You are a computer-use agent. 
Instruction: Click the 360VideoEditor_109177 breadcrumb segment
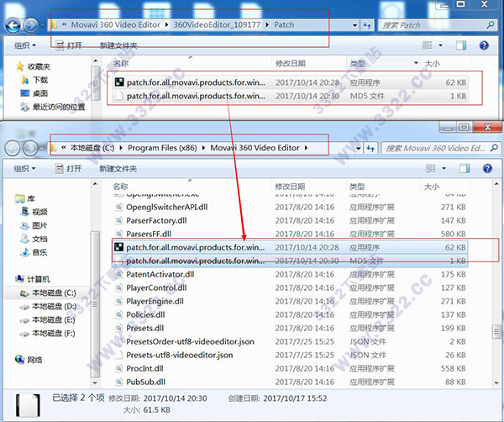217,24
